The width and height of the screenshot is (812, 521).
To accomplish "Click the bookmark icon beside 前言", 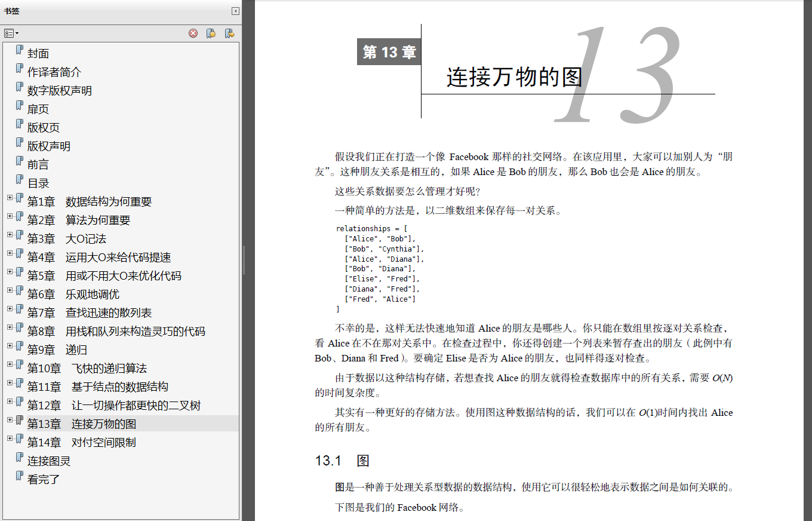I will pyautogui.click(x=20, y=161).
